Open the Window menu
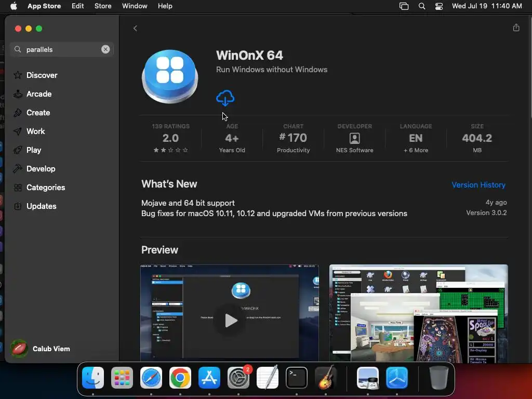The image size is (532, 399). coord(135,6)
